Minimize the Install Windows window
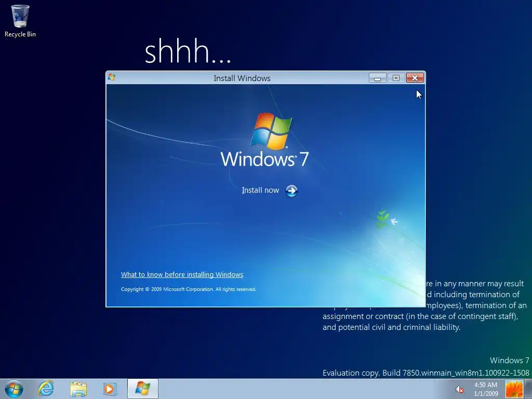The image size is (532, 399). tap(377, 78)
